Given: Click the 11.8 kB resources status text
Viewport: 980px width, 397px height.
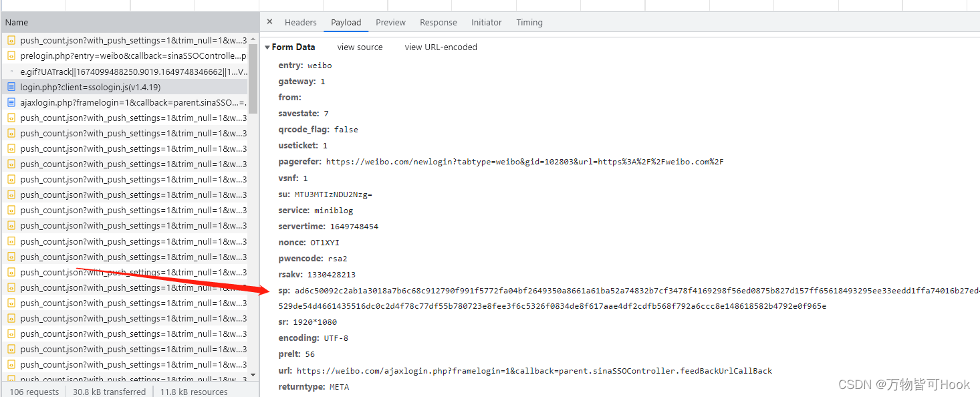Looking at the screenshot, I should point(194,392).
